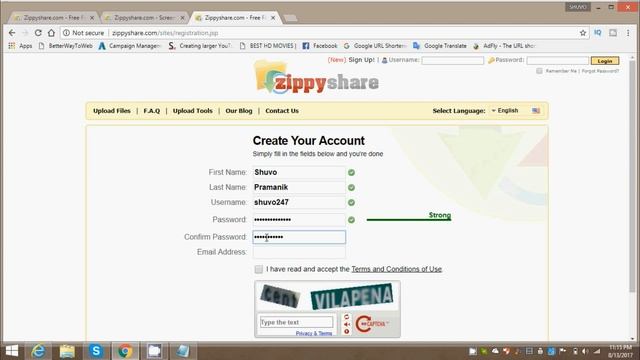The height and width of the screenshot is (360, 640).
Task: Click the page vertical scrollbar
Action: (x=632, y=176)
